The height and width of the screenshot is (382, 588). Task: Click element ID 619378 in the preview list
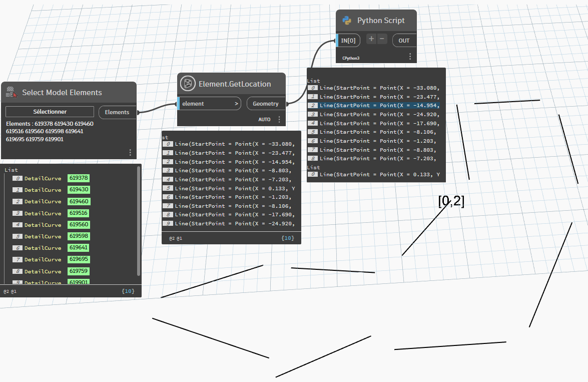coord(79,178)
